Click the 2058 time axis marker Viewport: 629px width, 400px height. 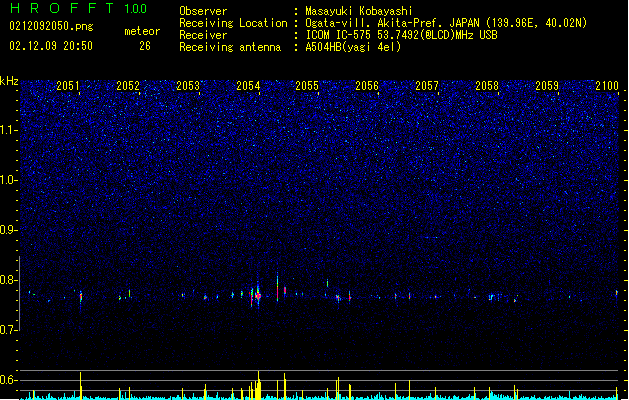(487, 86)
